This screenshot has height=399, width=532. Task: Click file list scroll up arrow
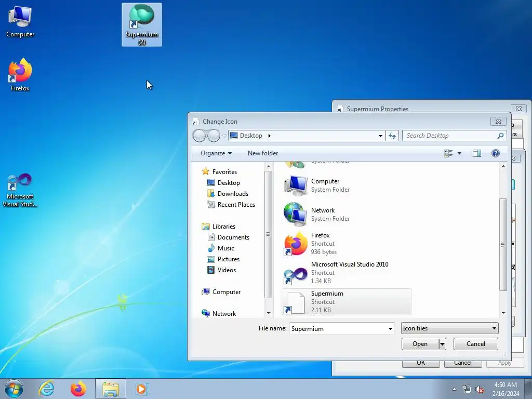point(503,166)
